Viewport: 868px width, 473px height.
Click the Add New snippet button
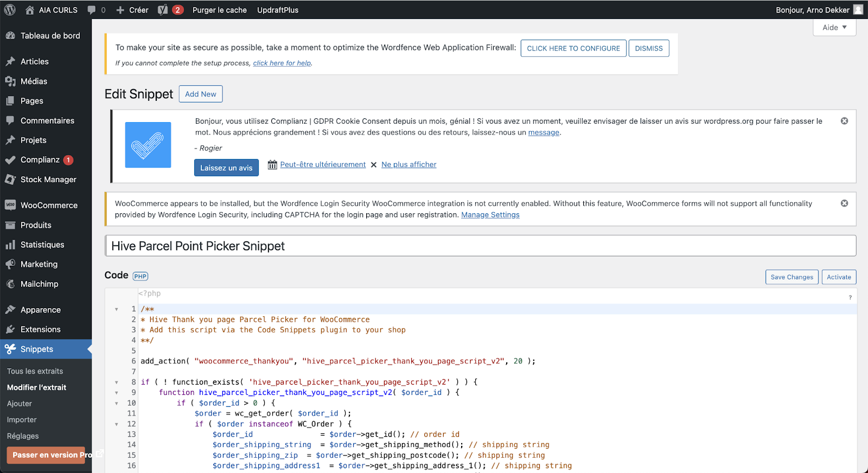(x=201, y=94)
